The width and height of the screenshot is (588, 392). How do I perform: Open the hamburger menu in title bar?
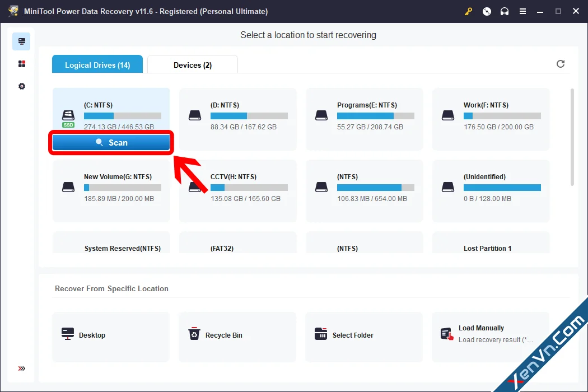[522, 12]
